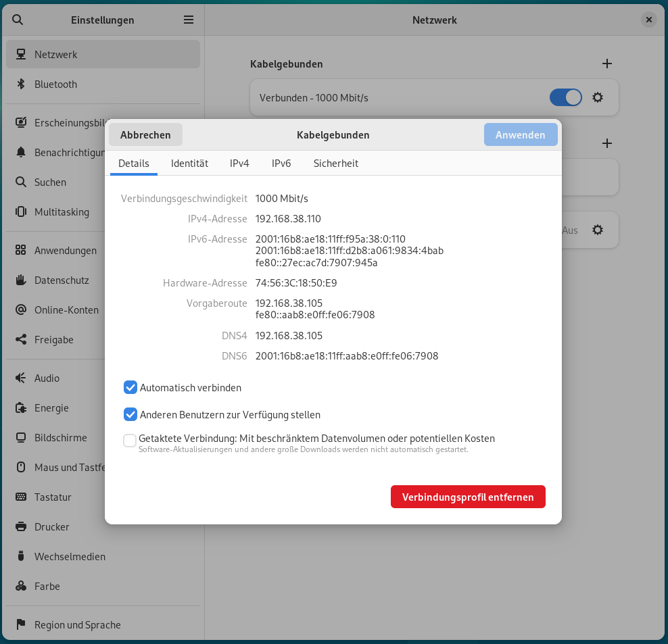Select Region und Sprache in sidebar

[x=77, y=625]
